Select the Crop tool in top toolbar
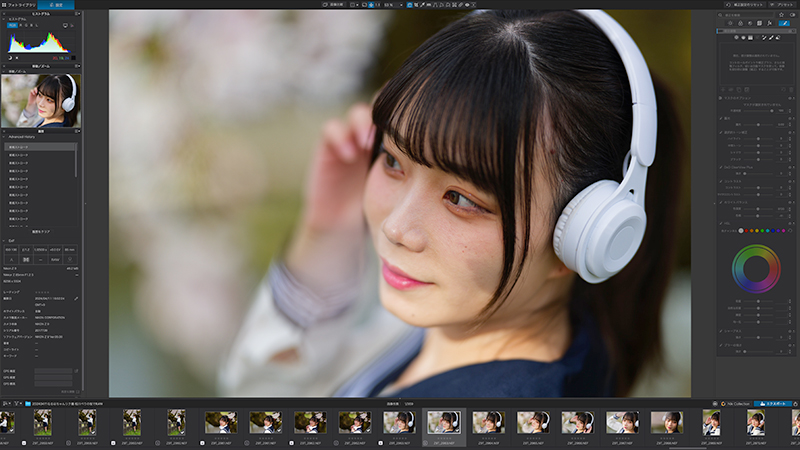Screen dimensions: 800x450 click(416, 5)
